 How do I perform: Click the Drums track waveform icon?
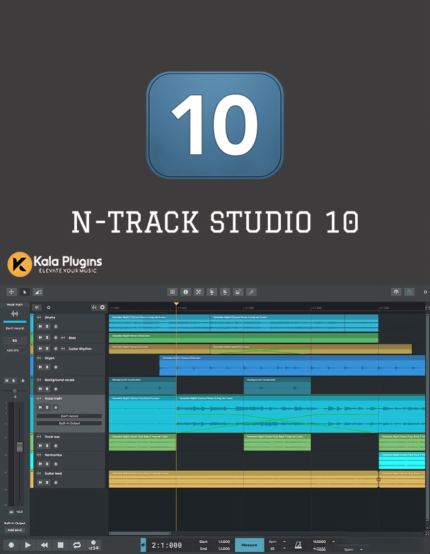click(x=39, y=317)
